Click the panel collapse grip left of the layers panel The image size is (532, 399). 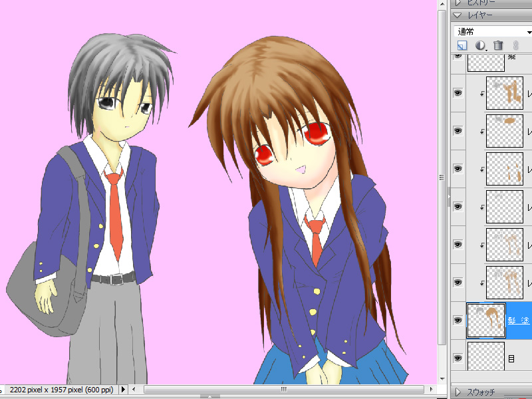[x=449, y=197]
